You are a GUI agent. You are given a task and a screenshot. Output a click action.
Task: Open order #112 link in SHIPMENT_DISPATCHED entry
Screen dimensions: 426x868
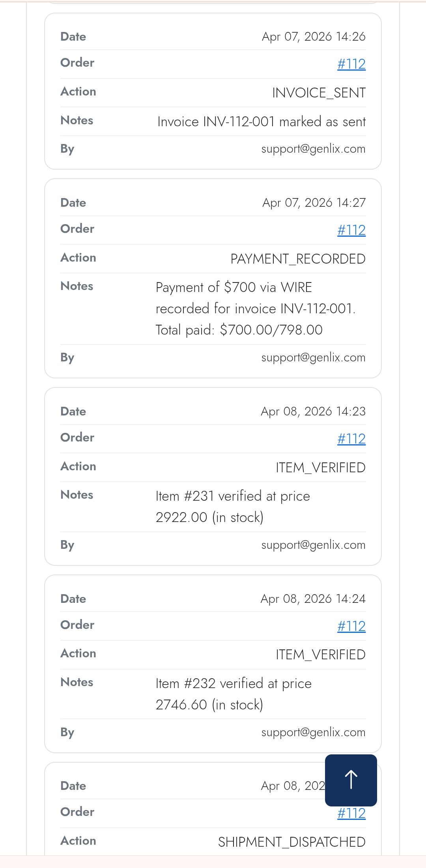(x=351, y=814)
